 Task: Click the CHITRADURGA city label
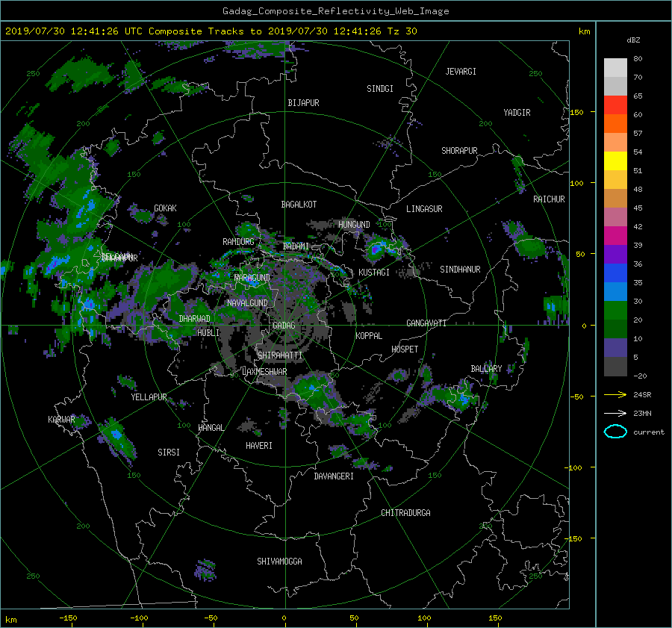coord(405,513)
